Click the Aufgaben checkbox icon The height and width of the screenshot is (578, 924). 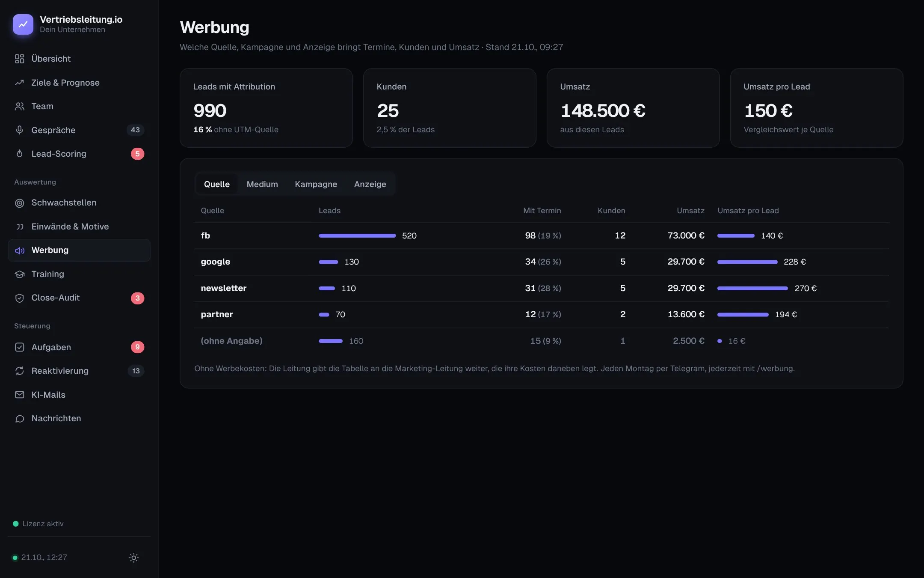(20, 347)
